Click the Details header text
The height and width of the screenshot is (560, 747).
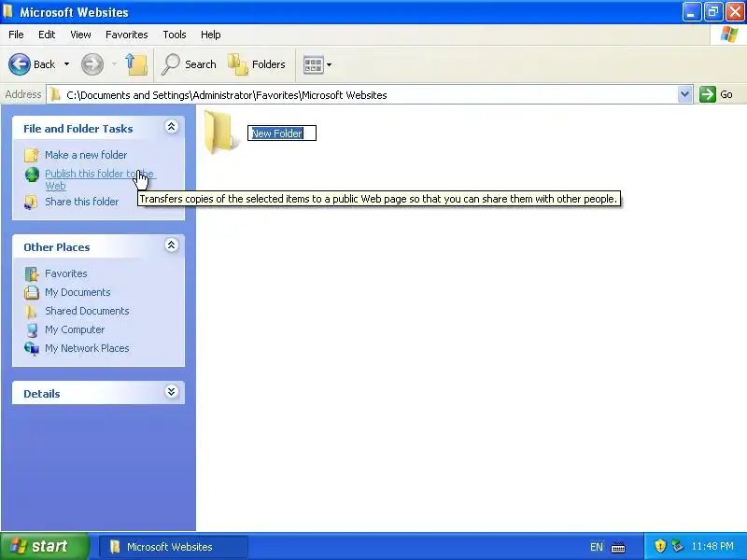[42, 394]
